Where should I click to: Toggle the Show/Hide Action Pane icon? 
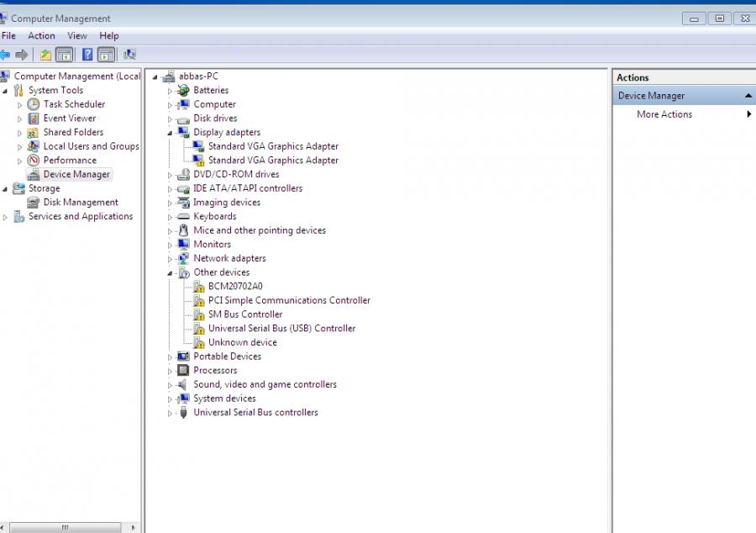coord(107,55)
